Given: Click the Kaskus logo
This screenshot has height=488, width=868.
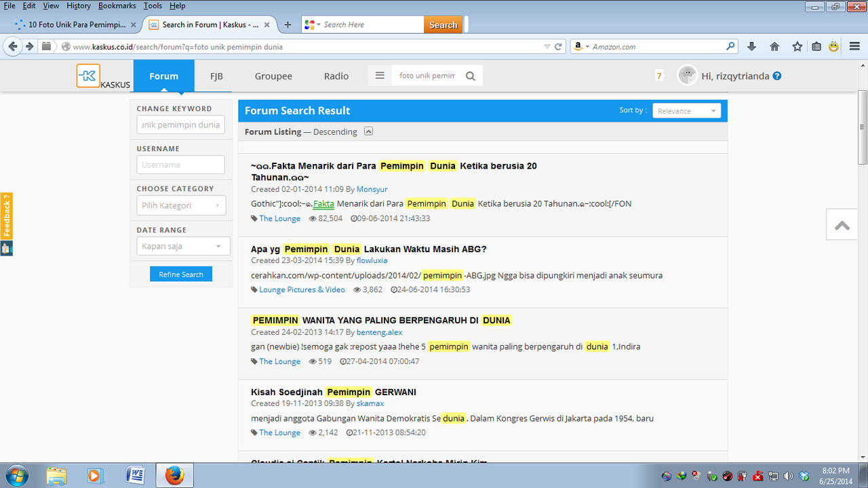Looking at the screenshot, I should (x=88, y=76).
